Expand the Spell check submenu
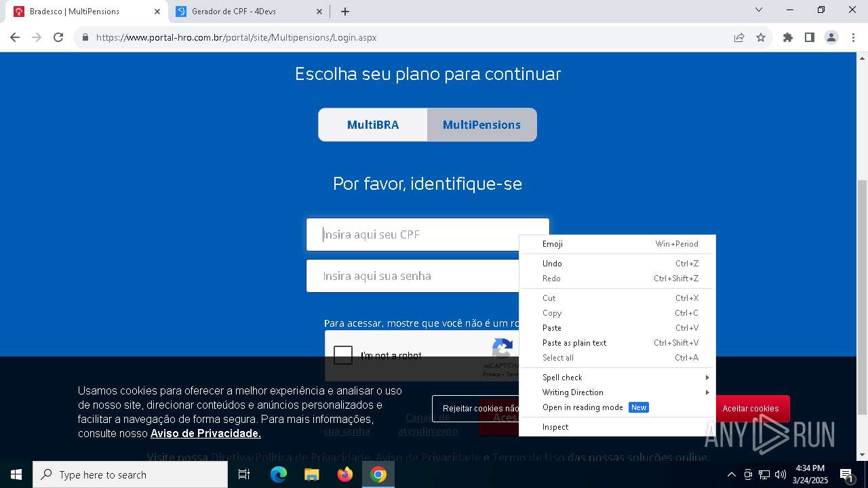This screenshot has width=868, height=488. [x=617, y=378]
